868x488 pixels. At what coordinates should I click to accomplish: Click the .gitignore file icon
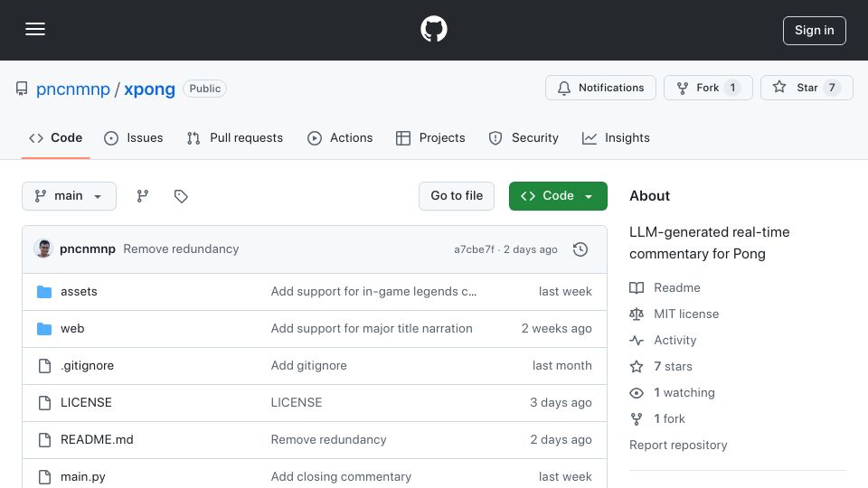(44, 366)
